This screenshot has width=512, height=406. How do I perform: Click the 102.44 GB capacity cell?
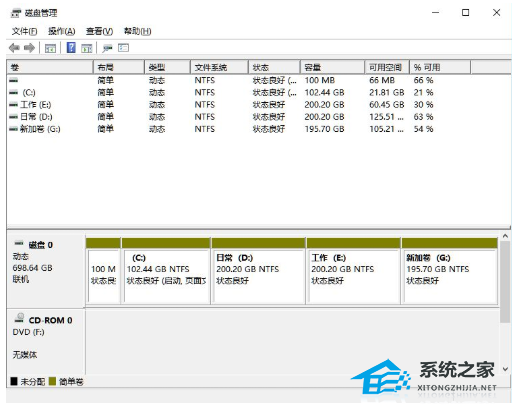pos(324,92)
